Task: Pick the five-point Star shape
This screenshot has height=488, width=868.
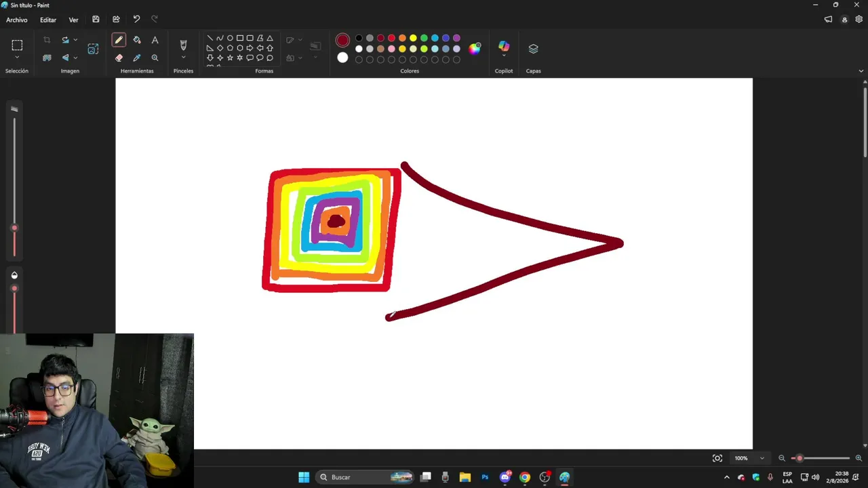Action: (230, 58)
